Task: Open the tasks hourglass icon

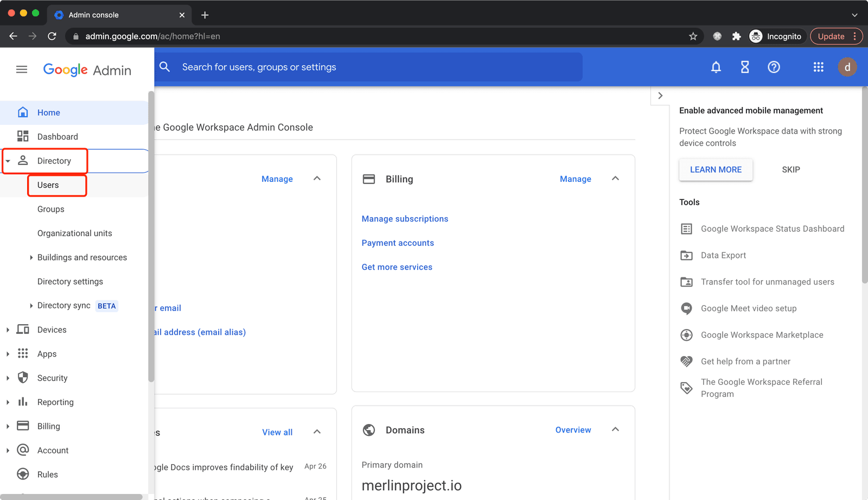Action: click(x=745, y=67)
